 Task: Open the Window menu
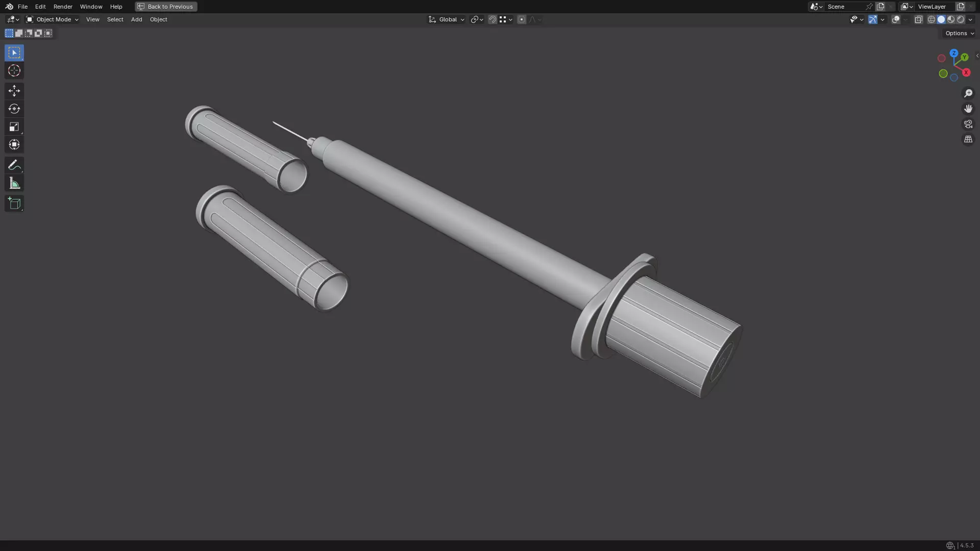91,7
